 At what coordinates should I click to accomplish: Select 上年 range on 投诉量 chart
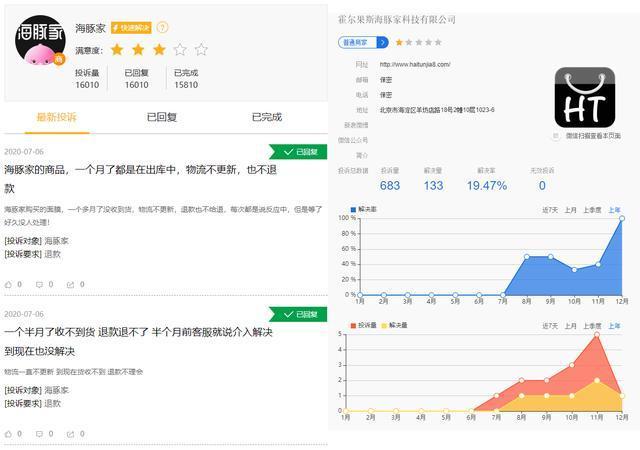pos(614,326)
